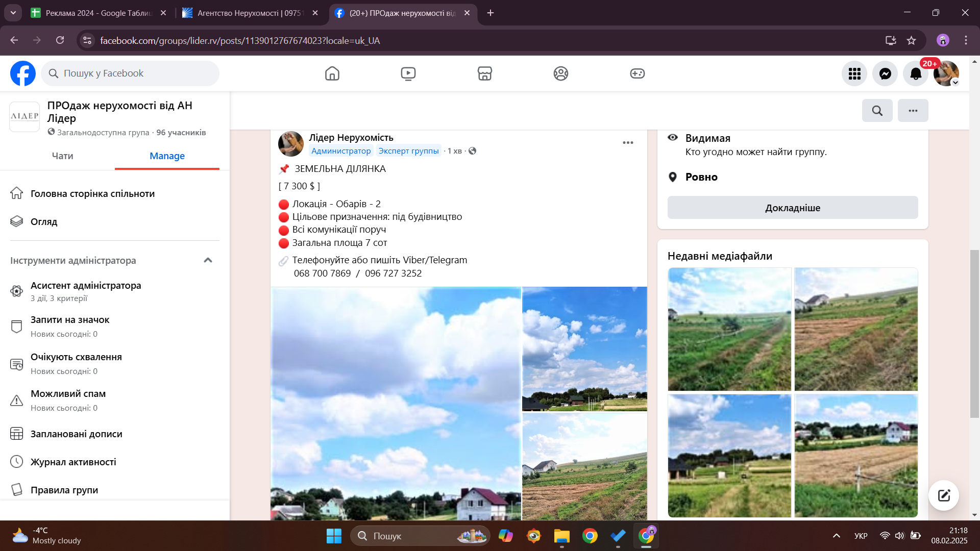Open the Gaming icon in top navigation
The height and width of the screenshot is (551, 980).
click(637, 73)
